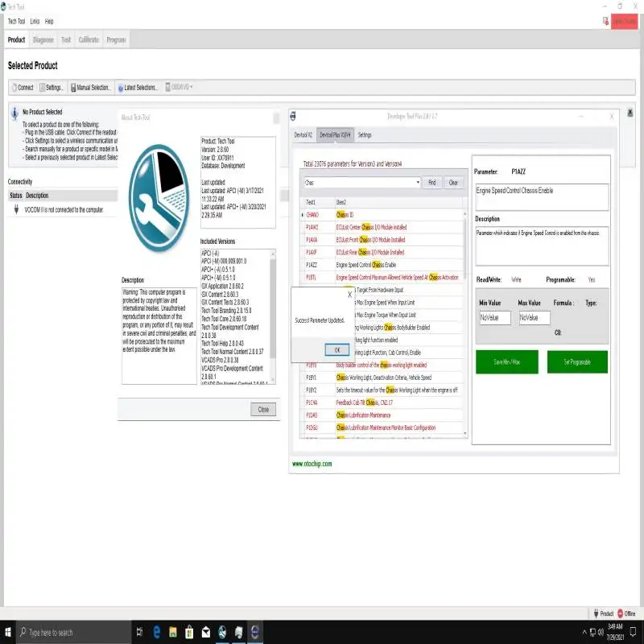
Task: Expand the OBD/LVD dropdown in toolbar
Action: (179, 87)
